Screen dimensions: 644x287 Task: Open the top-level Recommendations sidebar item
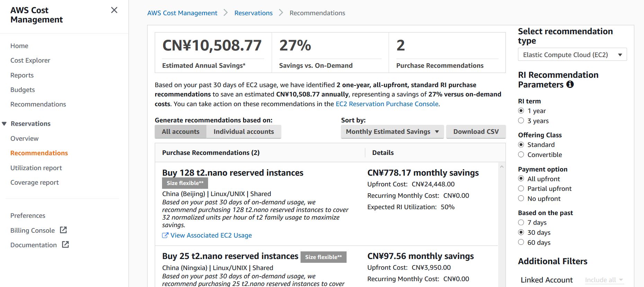point(38,104)
